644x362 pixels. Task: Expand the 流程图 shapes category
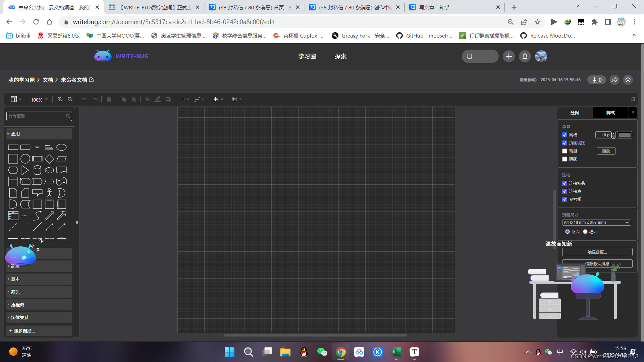click(39, 304)
